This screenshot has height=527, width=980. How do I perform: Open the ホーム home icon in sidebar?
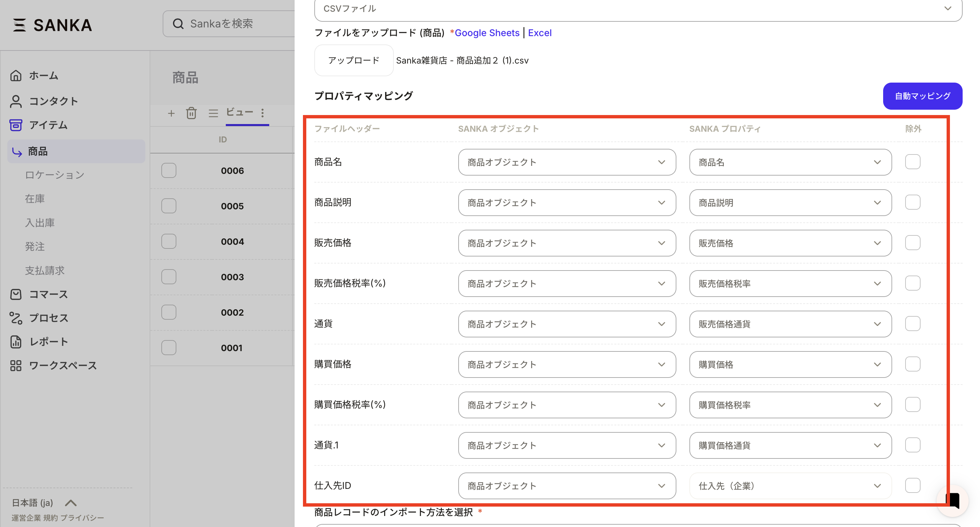click(x=16, y=76)
